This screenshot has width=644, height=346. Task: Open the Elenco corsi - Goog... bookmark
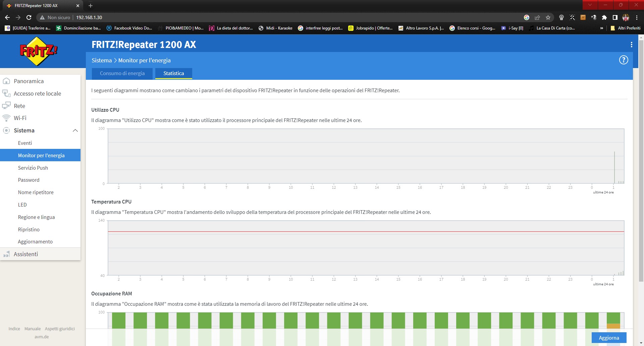coord(472,28)
